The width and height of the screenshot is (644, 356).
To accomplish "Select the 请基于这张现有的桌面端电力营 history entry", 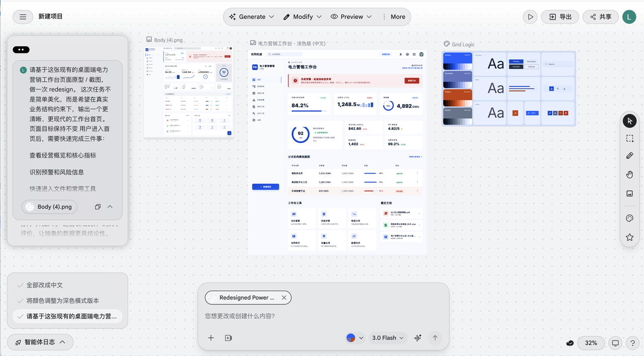I will pyautogui.click(x=67, y=316).
